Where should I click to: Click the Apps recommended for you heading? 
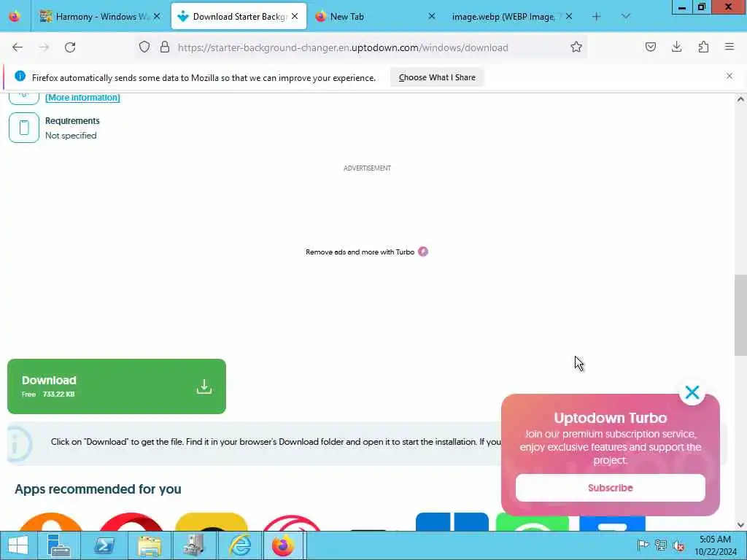[98, 489]
